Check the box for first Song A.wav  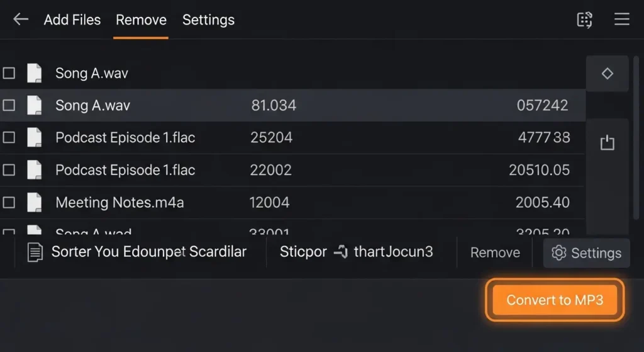9,73
